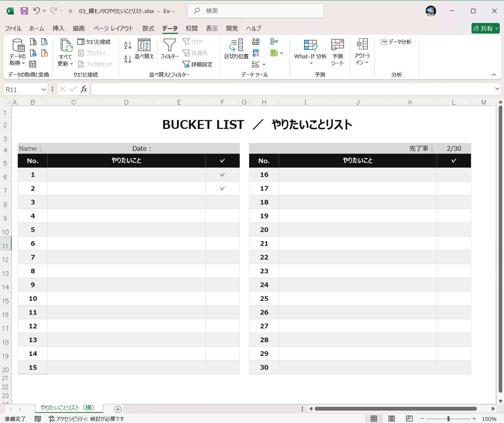Open the アウトライン outline dropdown
The width and height of the screenshot is (504, 423).
tap(362, 52)
